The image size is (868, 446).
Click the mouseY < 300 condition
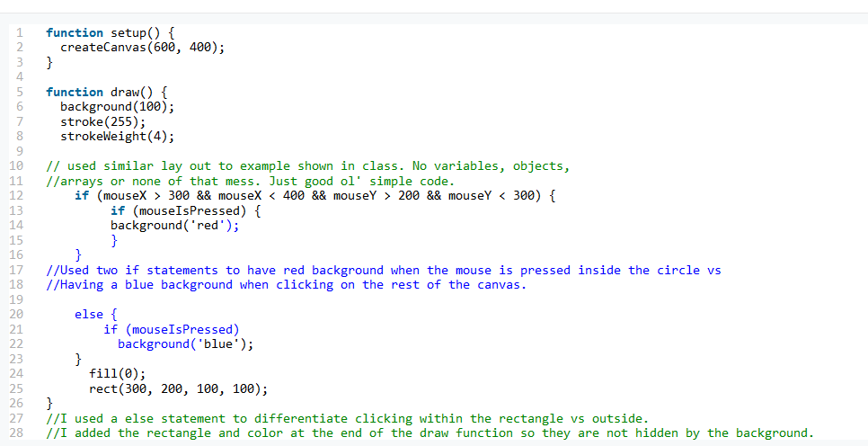[492, 196]
